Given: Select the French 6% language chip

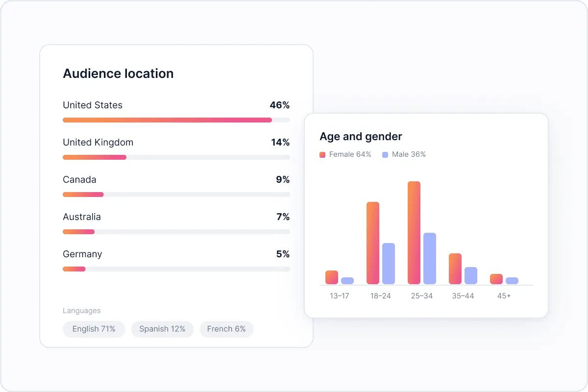Looking at the screenshot, I should tap(226, 329).
